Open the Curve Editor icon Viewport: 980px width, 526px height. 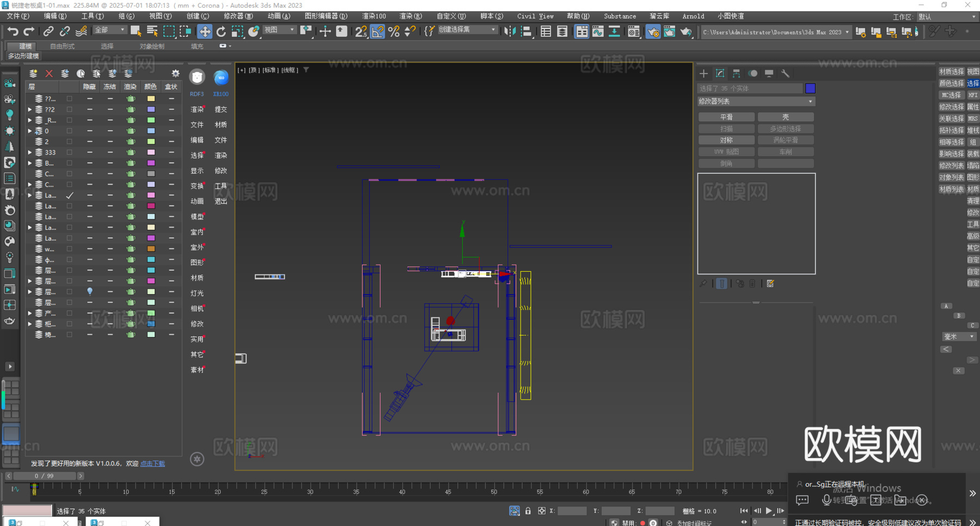pyautogui.click(x=598, y=32)
